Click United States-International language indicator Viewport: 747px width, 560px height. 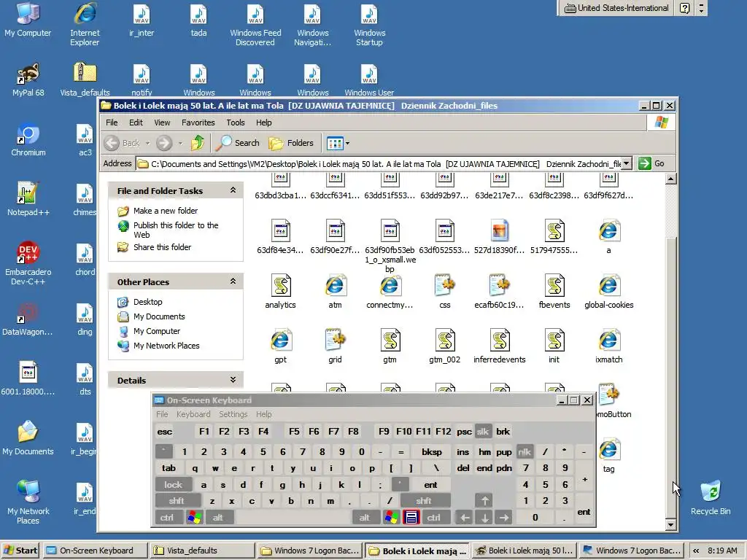pos(616,8)
